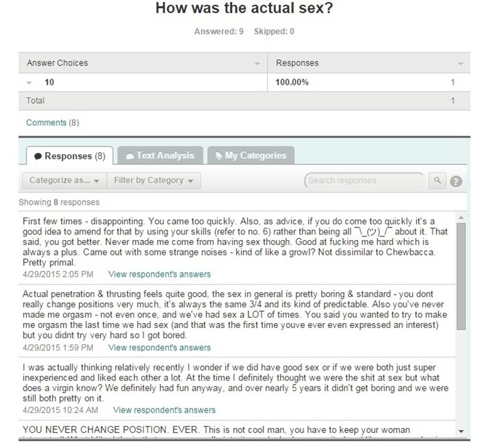Viewport: 478px width, 448px height.
Task: View respondent's answers for the 1:59 PM response
Action: 159,347
